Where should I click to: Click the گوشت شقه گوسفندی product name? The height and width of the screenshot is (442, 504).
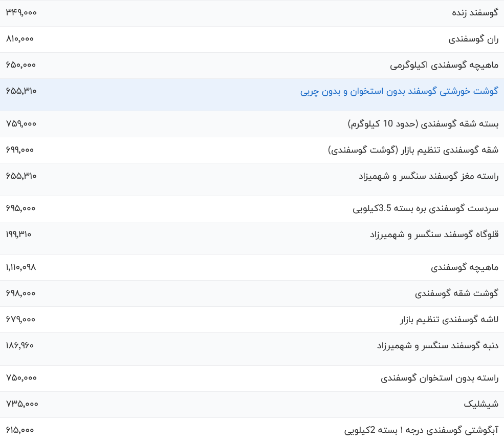(x=456, y=293)
